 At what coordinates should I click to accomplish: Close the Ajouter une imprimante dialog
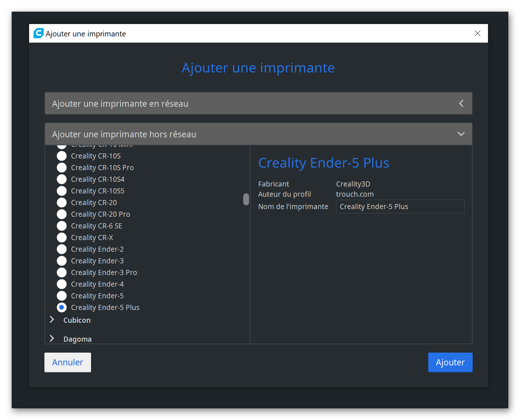[x=477, y=33]
